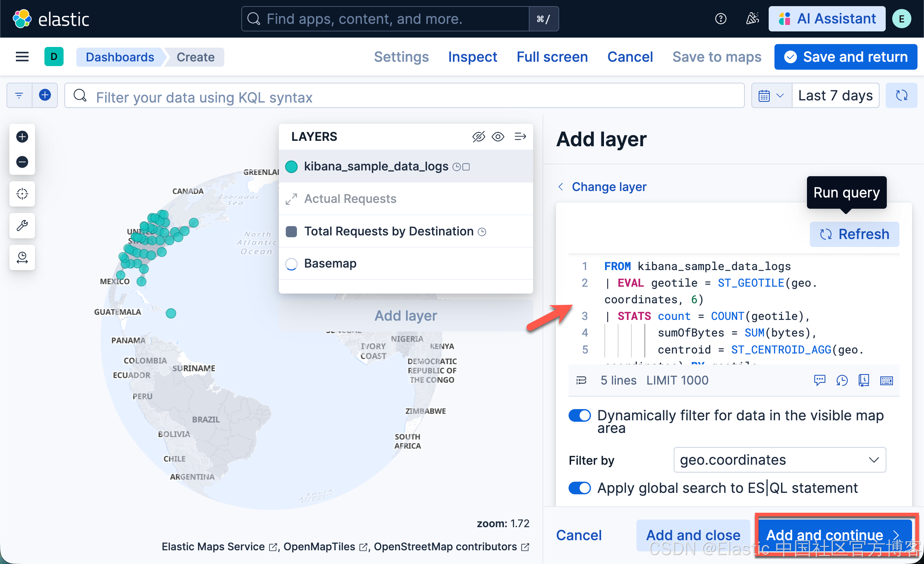
Task: Click the kibana_sample_data_logs layer color circle
Action: (292, 166)
